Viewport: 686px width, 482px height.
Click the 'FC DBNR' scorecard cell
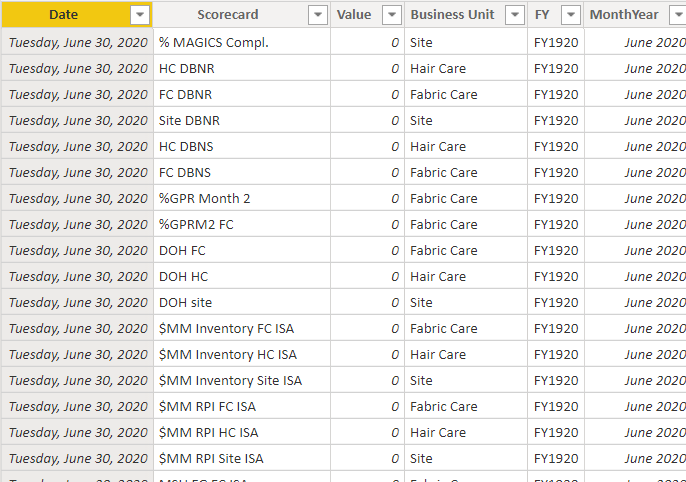pos(242,94)
